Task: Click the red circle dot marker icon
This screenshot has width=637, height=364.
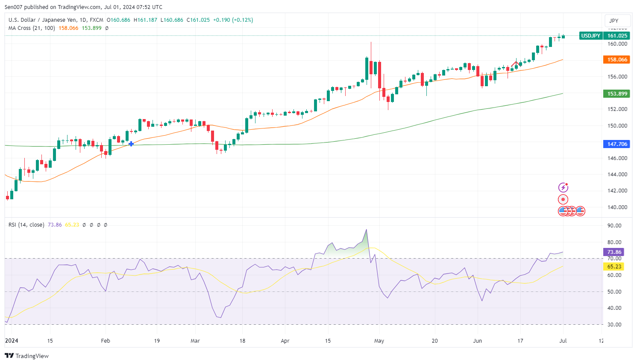Action: (x=563, y=199)
